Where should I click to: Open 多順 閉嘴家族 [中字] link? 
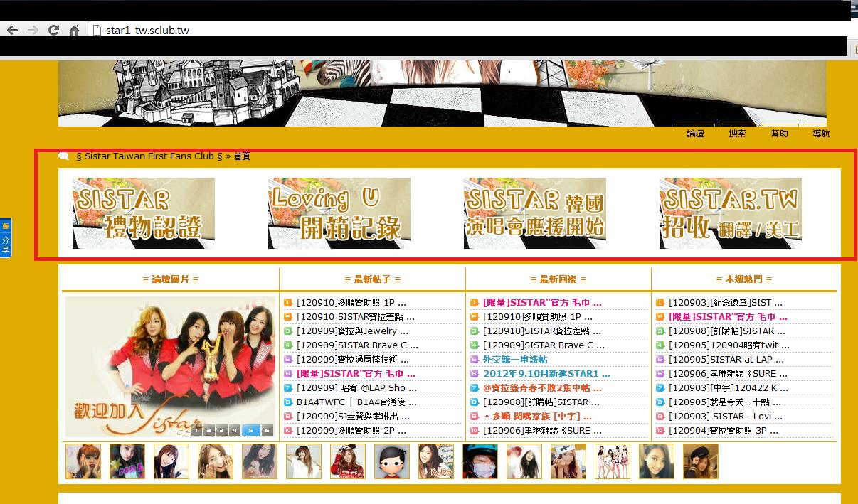coord(537,417)
